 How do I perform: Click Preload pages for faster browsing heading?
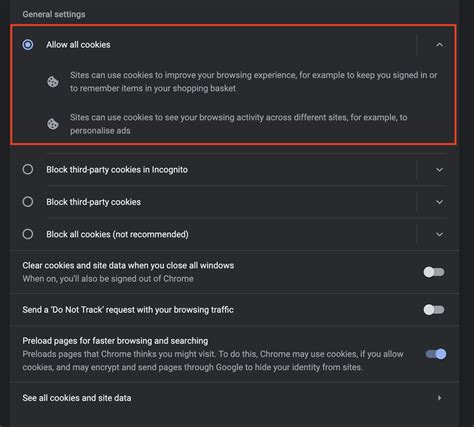click(x=115, y=341)
